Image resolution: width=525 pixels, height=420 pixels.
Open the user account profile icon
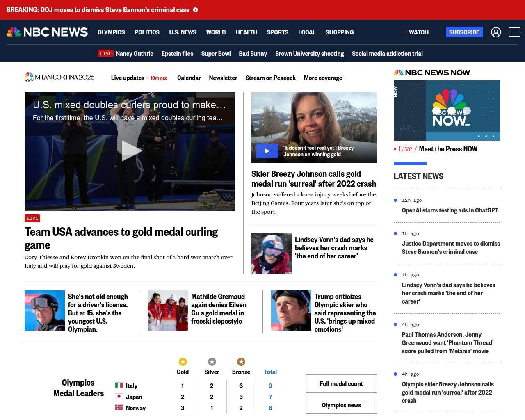point(496,32)
